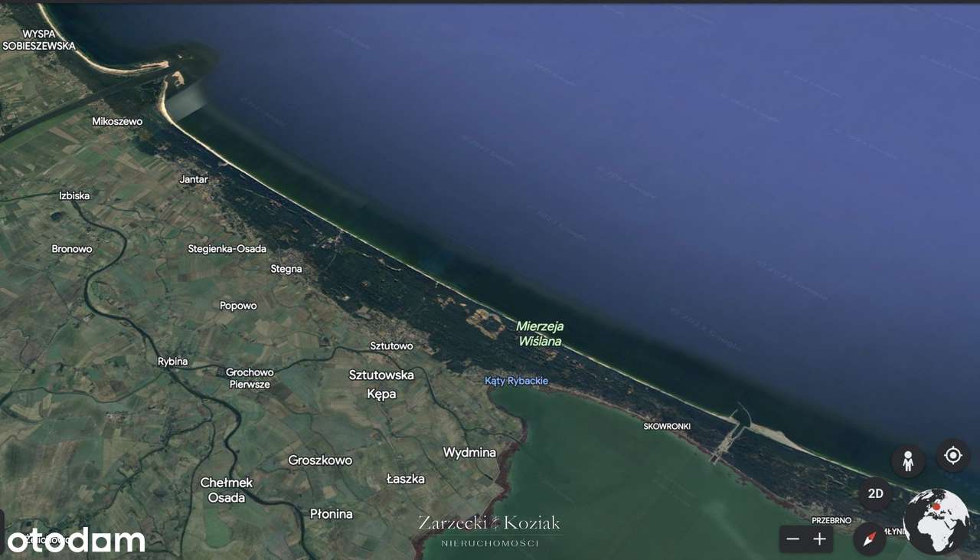The image size is (980, 560).
Task: Click the Płonina label
Action: click(331, 514)
